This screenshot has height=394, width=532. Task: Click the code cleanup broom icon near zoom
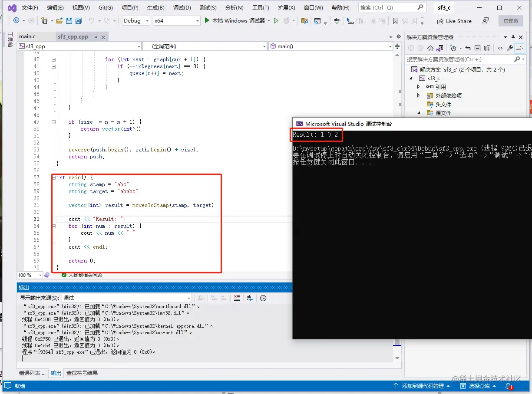pos(47,275)
